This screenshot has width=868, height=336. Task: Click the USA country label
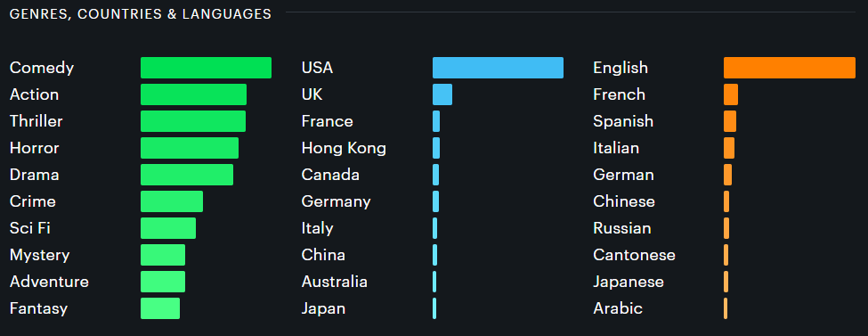(317, 68)
